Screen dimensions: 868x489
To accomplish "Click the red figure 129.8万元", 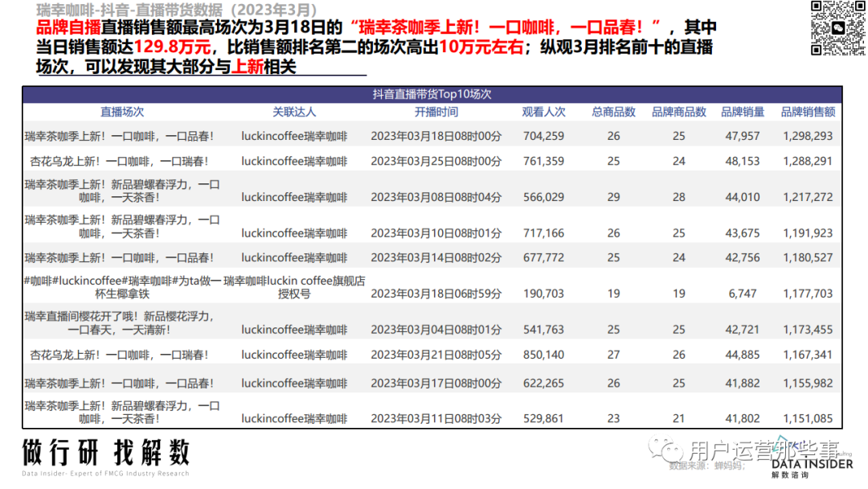I will tap(172, 47).
